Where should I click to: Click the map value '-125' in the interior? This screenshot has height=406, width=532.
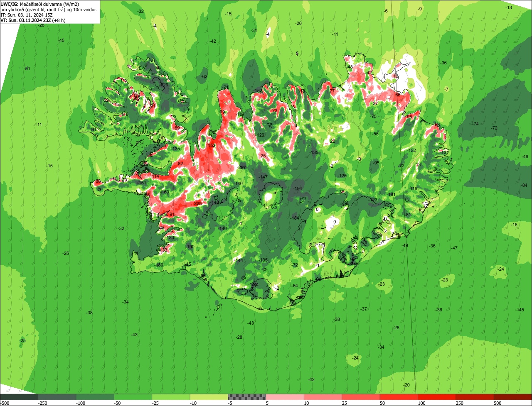pos(342,176)
